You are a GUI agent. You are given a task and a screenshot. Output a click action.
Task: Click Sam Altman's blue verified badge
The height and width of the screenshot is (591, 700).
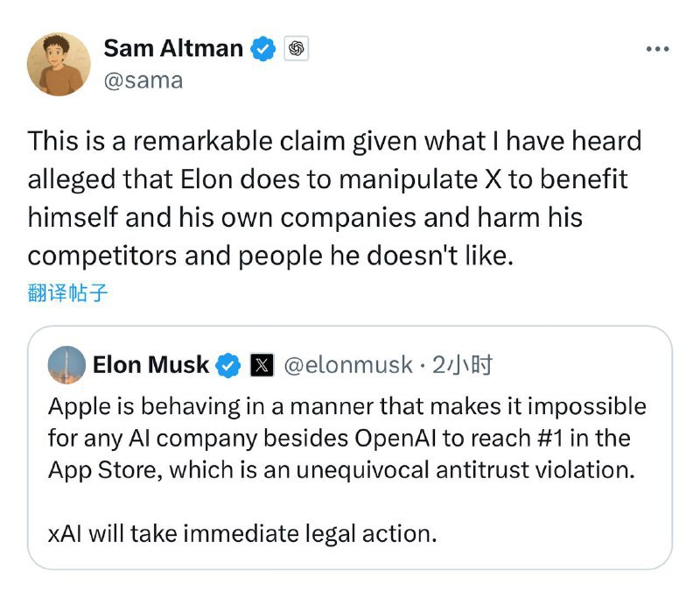263,49
